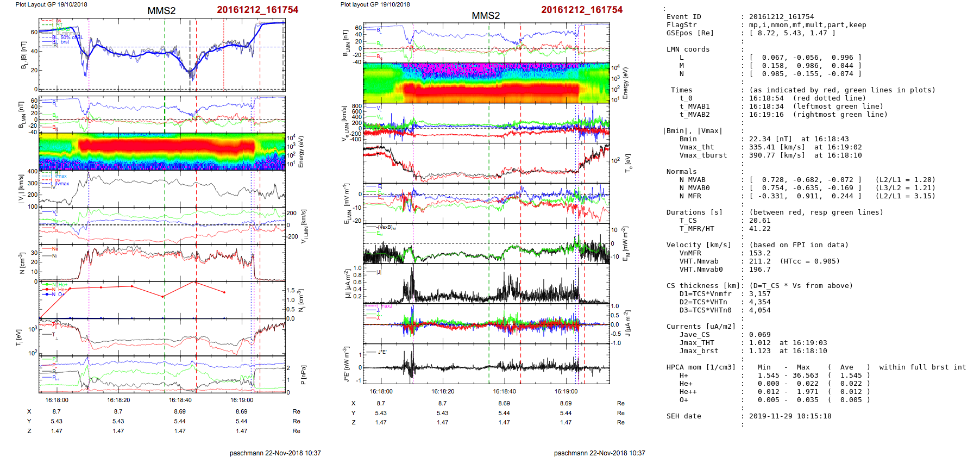
Task: Click the 16:19:00 time tick under right plot
Action: click(x=566, y=391)
